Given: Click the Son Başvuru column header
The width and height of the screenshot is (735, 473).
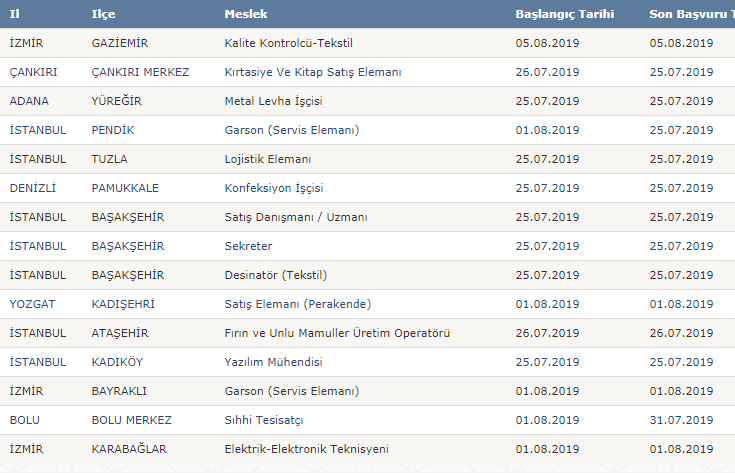Looking at the screenshot, I should pos(690,15).
